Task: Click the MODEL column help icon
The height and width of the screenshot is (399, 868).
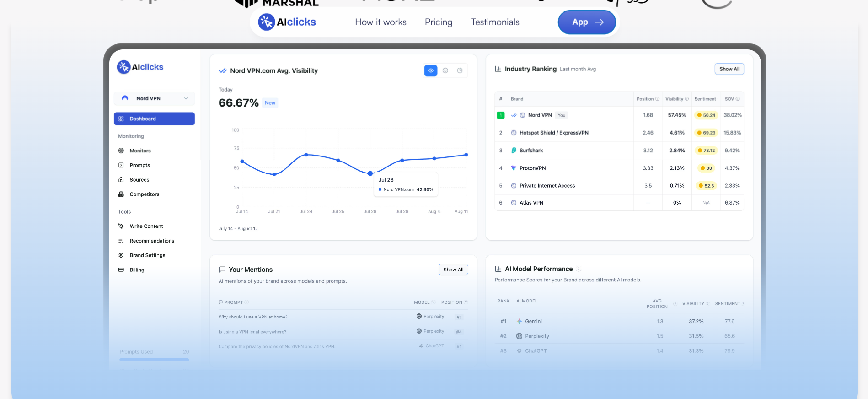Action: [x=433, y=302]
